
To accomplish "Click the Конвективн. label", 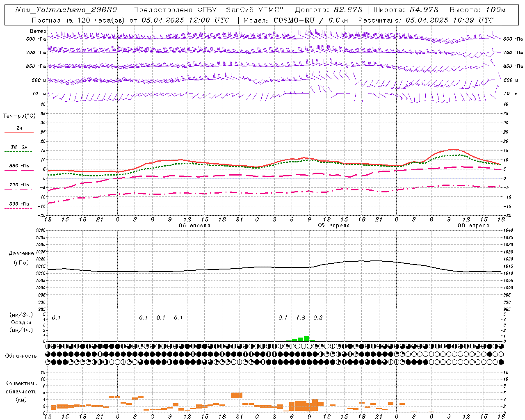I will (x=21, y=383).
